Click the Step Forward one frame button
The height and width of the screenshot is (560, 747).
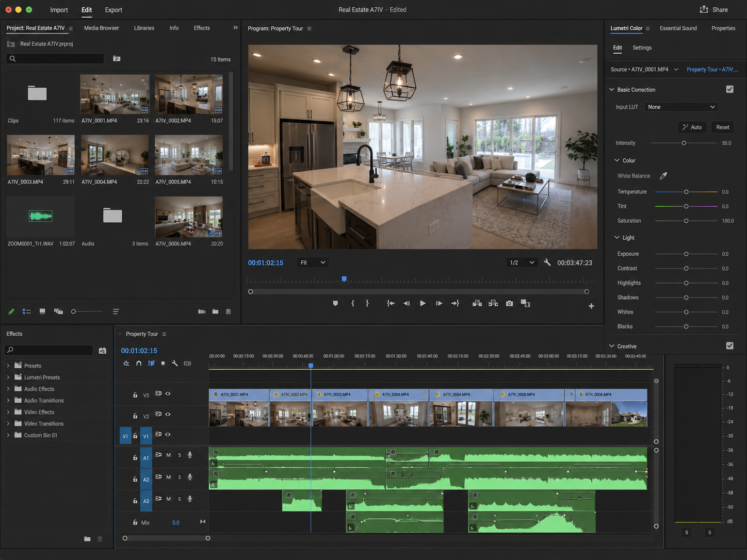pos(439,303)
